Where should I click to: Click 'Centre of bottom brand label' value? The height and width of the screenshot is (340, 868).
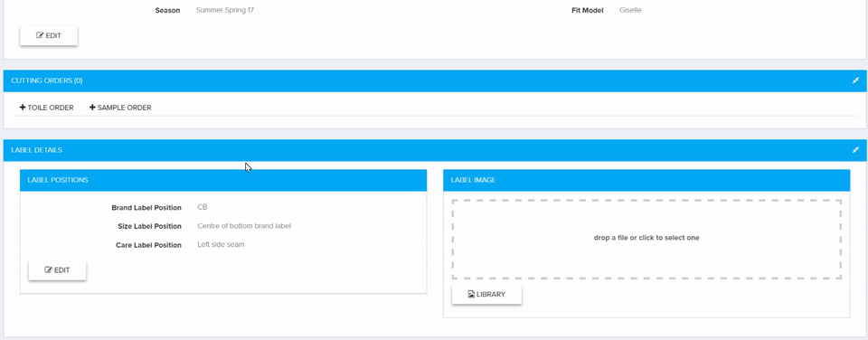click(244, 226)
